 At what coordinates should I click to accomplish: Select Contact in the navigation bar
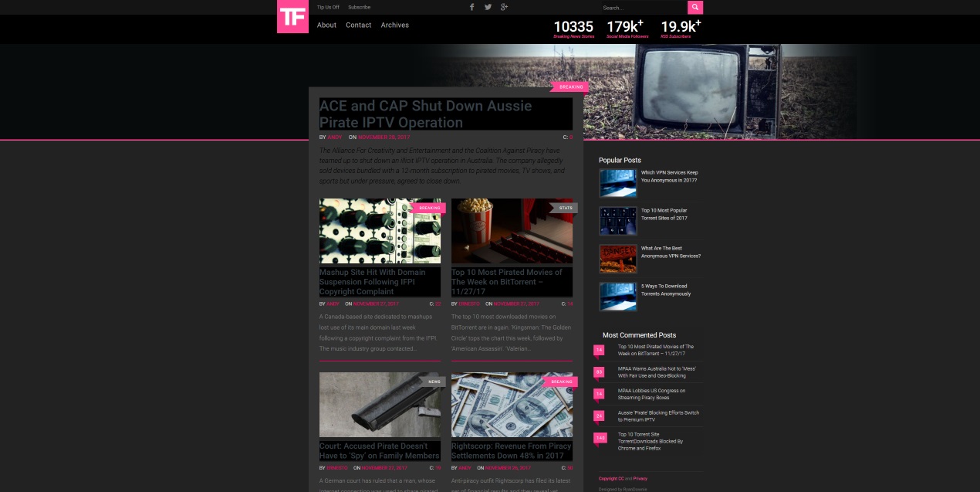point(358,25)
